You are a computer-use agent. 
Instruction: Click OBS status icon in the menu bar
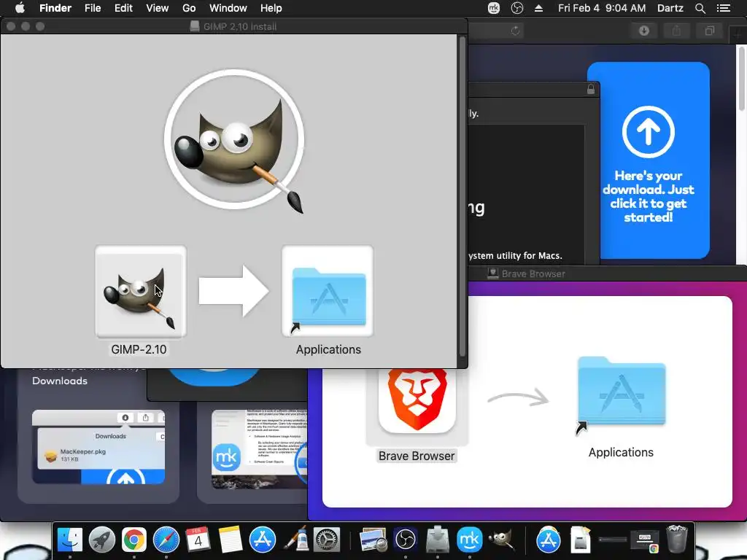[x=517, y=8]
